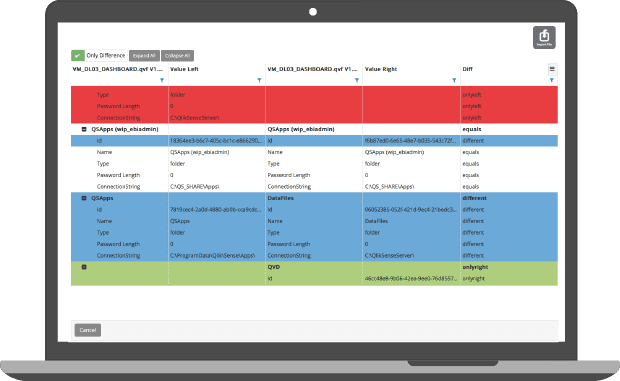Click the Collapse All button
620x381 pixels.
[x=178, y=56]
